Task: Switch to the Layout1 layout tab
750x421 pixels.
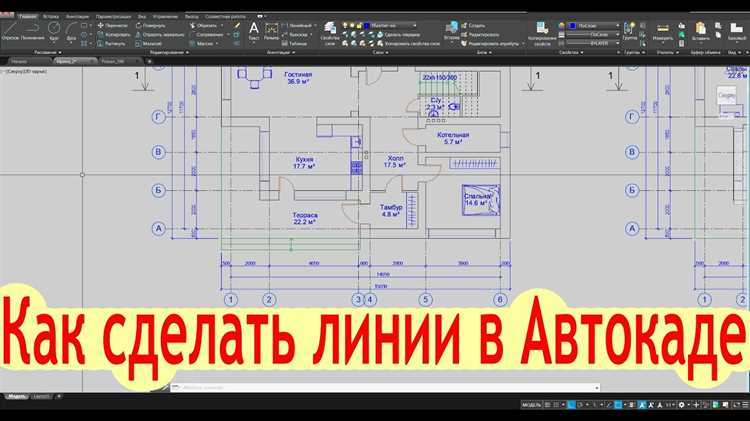Action: [x=42, y=397]
